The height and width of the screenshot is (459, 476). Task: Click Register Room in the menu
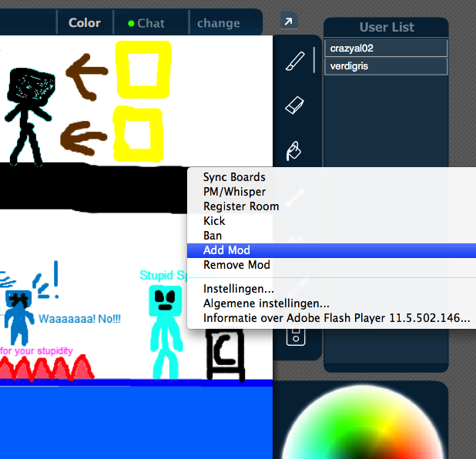click(241, 206)
